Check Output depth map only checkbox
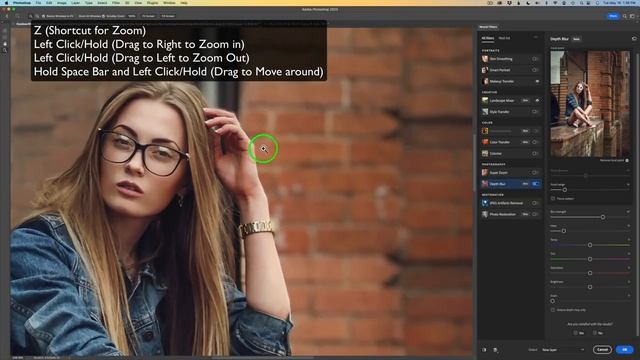Screen dimensions: 640x360 [553, 310]
